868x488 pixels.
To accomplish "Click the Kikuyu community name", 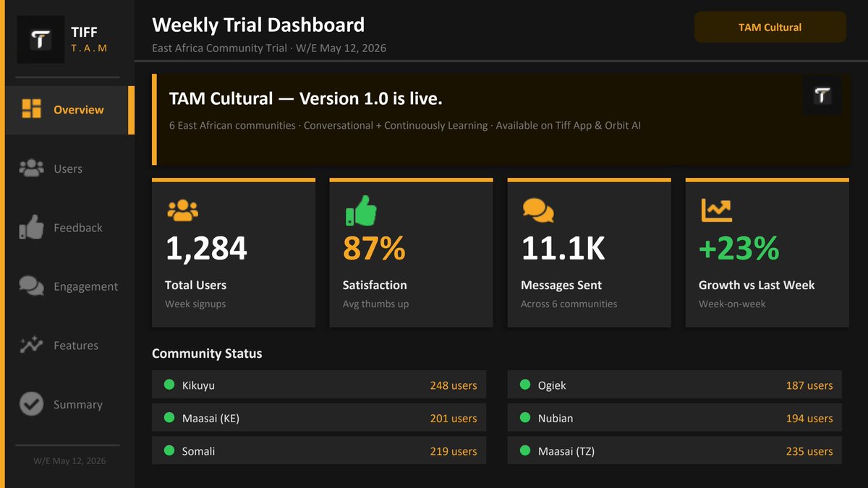I will pos(198,385).
